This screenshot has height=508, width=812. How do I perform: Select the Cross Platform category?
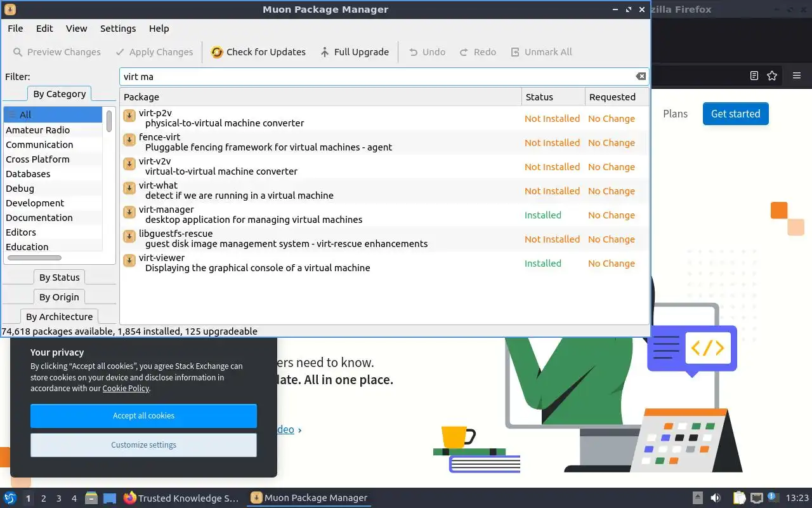53,159
